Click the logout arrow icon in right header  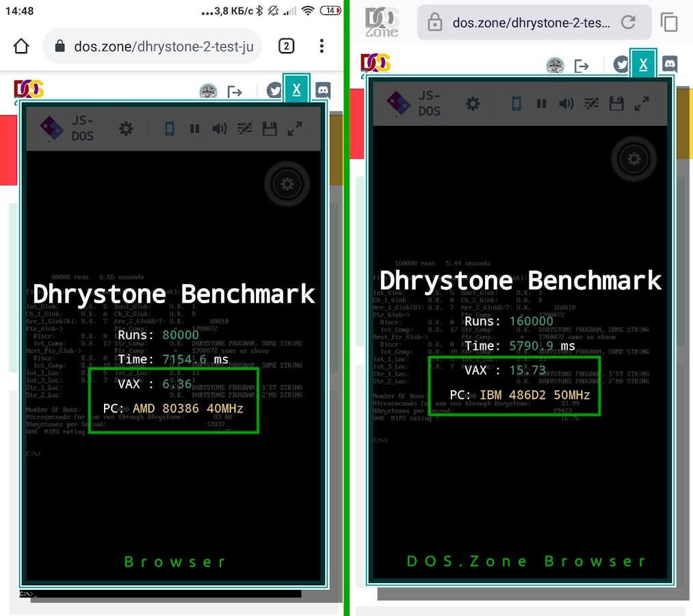coord(581,66)
